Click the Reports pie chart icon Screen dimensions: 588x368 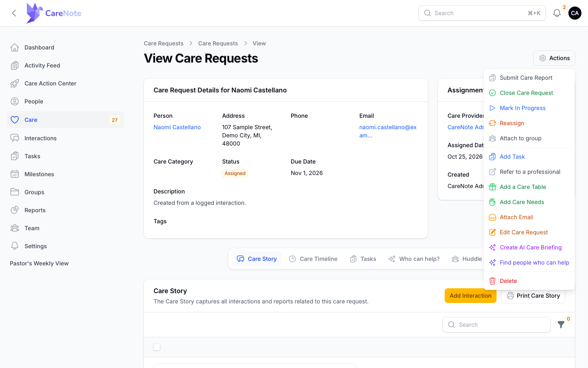[15, 210]
